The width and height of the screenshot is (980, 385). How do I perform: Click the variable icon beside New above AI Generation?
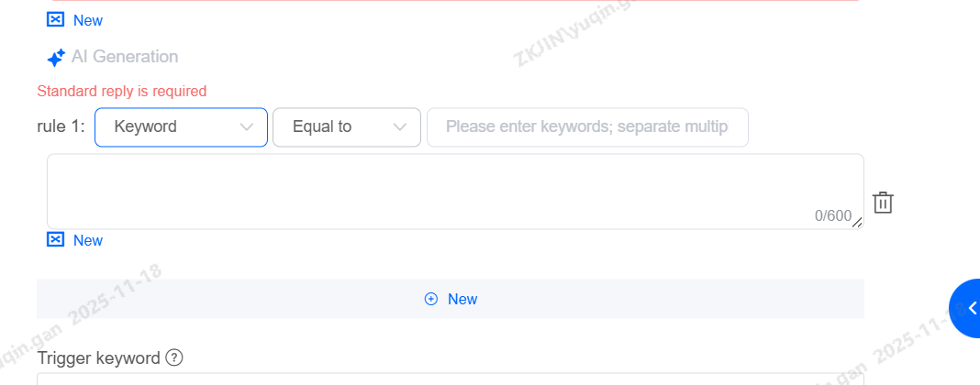click(56, 19)
